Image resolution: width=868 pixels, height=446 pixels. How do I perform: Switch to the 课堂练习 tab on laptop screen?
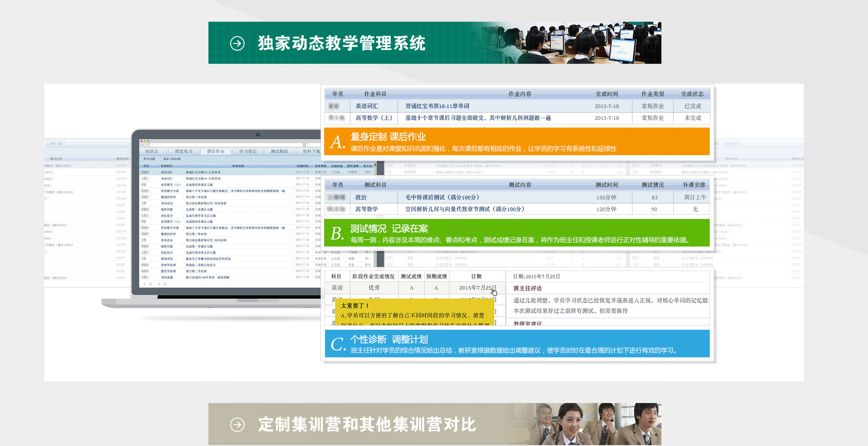click(x=184, y=152)
